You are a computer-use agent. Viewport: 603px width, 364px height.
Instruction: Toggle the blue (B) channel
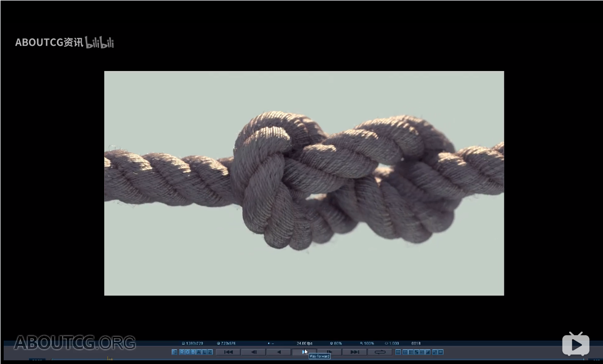pyautogui.click(x=193, y=352)
